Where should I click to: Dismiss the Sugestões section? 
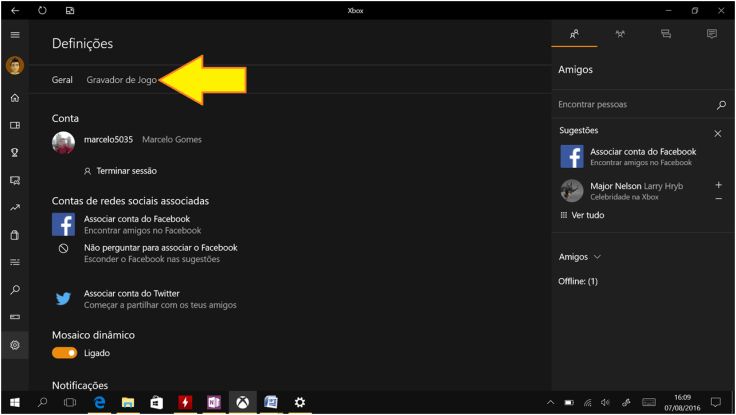point(717,133)
